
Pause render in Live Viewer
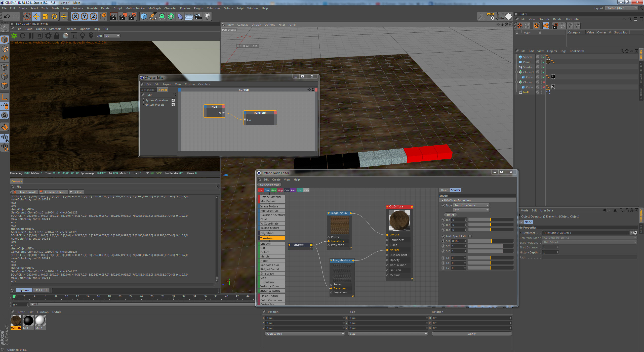pos(31,36)
